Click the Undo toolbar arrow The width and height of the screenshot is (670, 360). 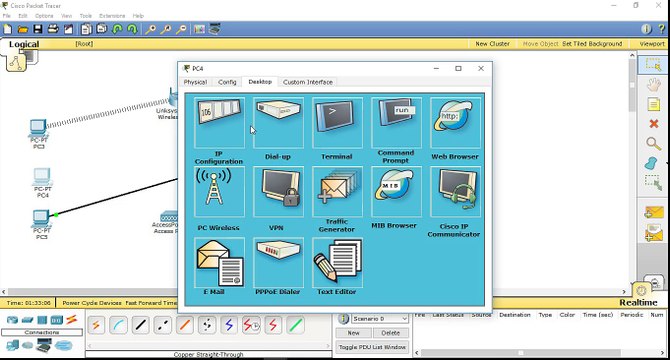pyautogui.click(x=117, y=29)
